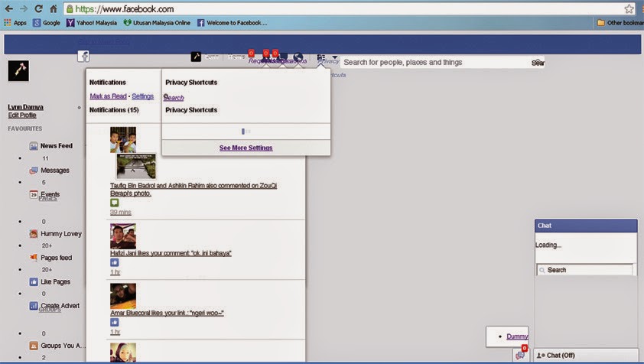Viewport: 644px width, 364px height.
Task: Click the News Feed icon in sidebar
Action: click(34, 146)
